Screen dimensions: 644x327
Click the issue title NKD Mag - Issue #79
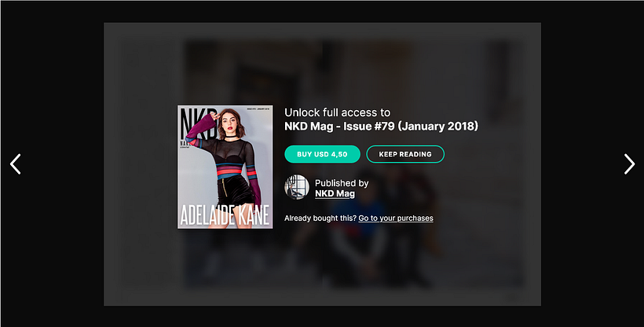pos(338,127)
